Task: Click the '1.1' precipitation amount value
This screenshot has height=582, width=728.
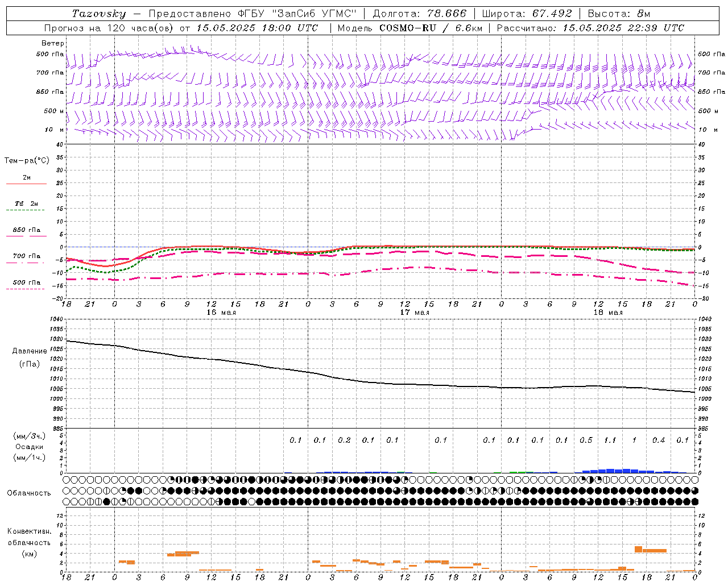Action: [610, 440]
